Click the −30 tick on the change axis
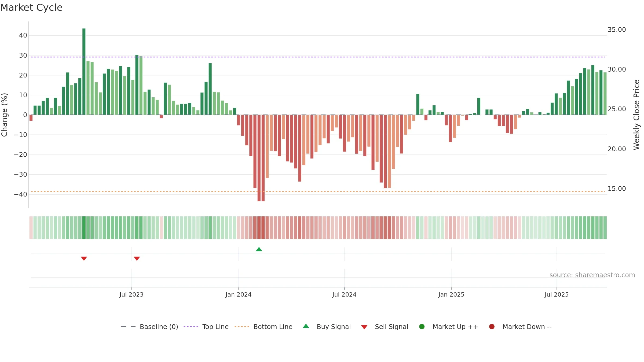Screen dimensions: 644x362 click(21, 174)
